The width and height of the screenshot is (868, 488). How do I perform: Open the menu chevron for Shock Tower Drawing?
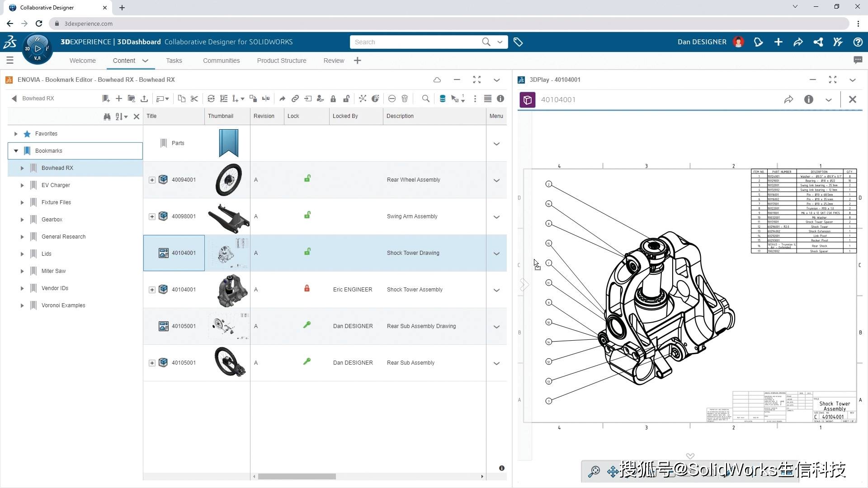[x=496, y=253]
